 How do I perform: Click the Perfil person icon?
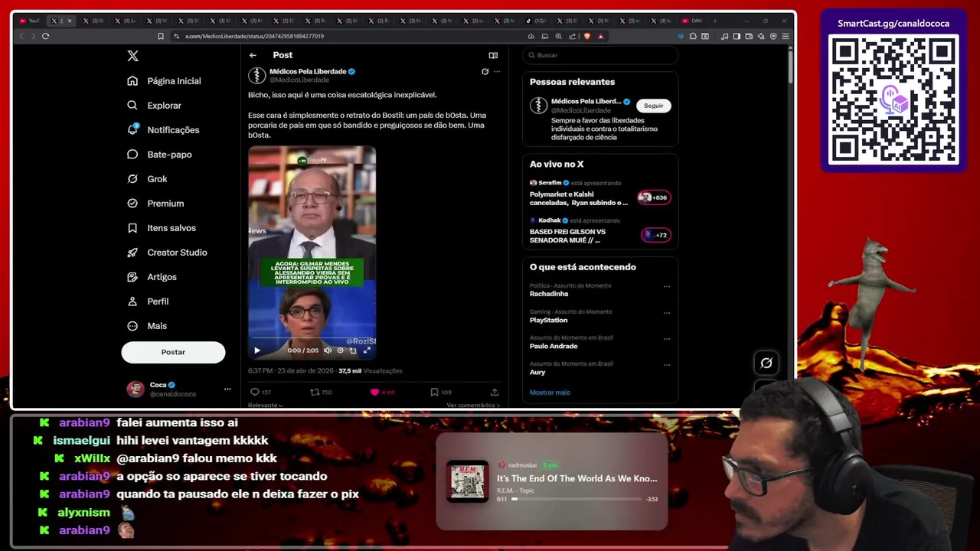tap(132, 302)
